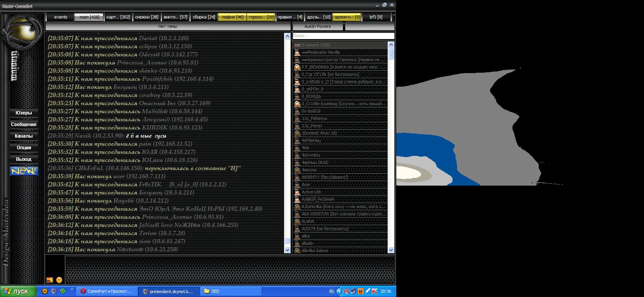The width and height of the screenshot is (644, 297).
Task: Show hidden system tray icons arrow
Action: tap(339, 291)
